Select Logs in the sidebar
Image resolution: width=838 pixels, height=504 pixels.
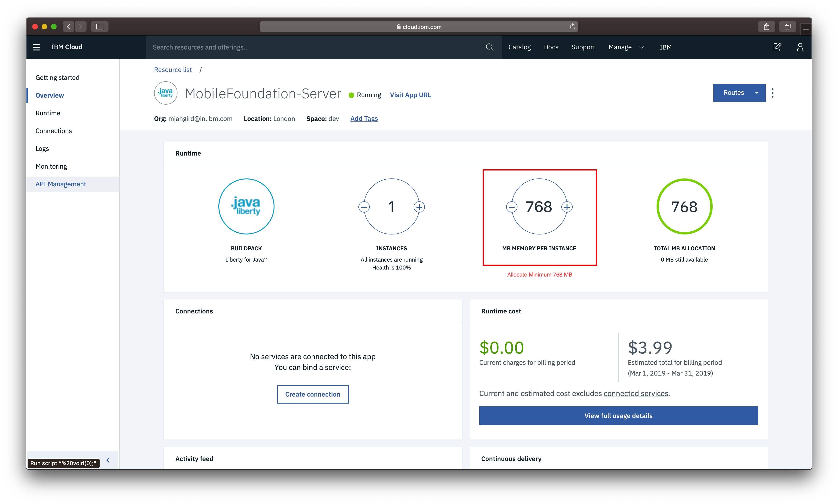pos(42,149)
